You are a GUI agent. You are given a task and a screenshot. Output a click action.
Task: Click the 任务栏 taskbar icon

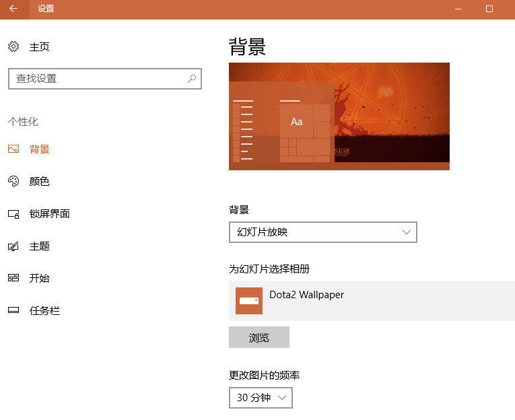click(x=13, y=310)
